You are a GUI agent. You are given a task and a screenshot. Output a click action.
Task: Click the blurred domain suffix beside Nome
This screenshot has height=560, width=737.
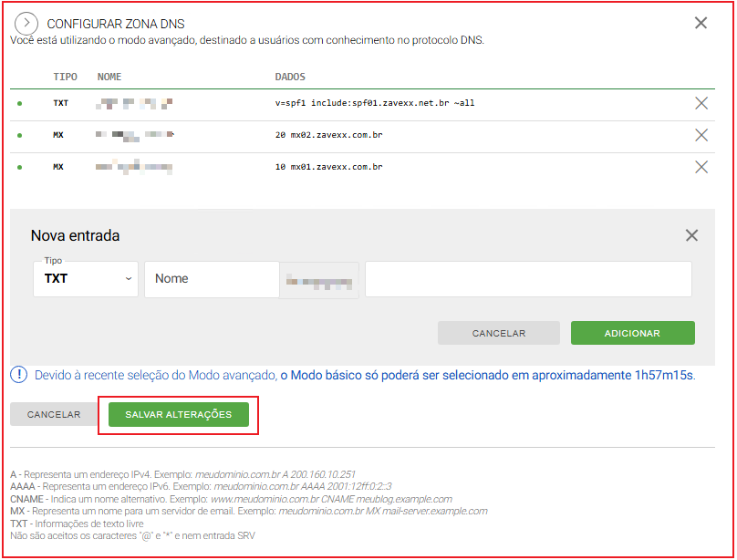pyautogui.click(x=319, y=279)
